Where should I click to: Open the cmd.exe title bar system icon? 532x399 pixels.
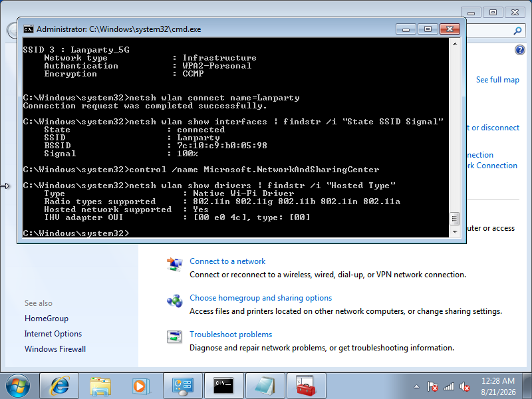[x=29, y=29]
